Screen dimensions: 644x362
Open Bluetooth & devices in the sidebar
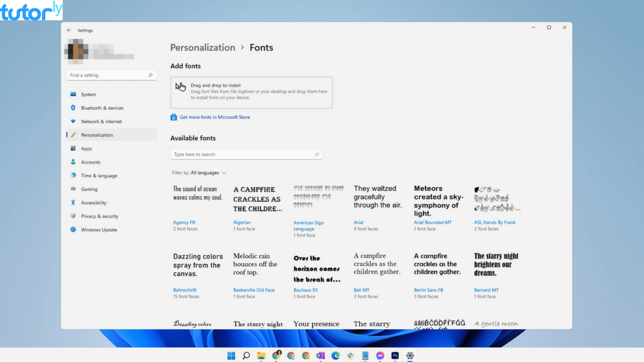(111, 108)
